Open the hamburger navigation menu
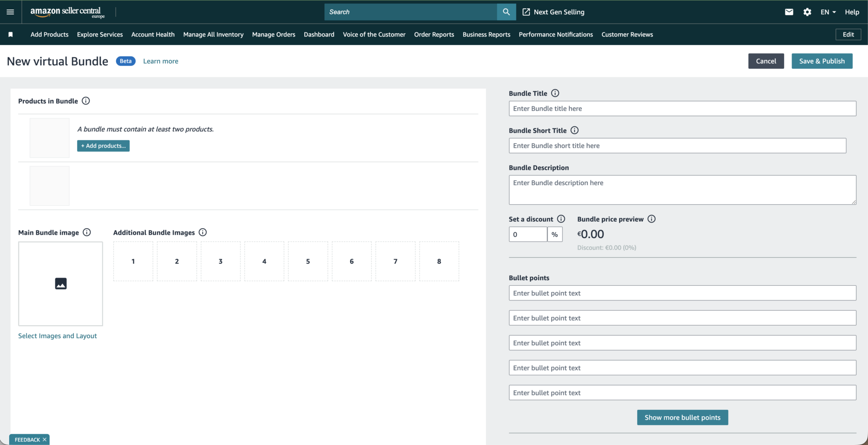Viewport: 868px width, 445px height. pos(10,12)
